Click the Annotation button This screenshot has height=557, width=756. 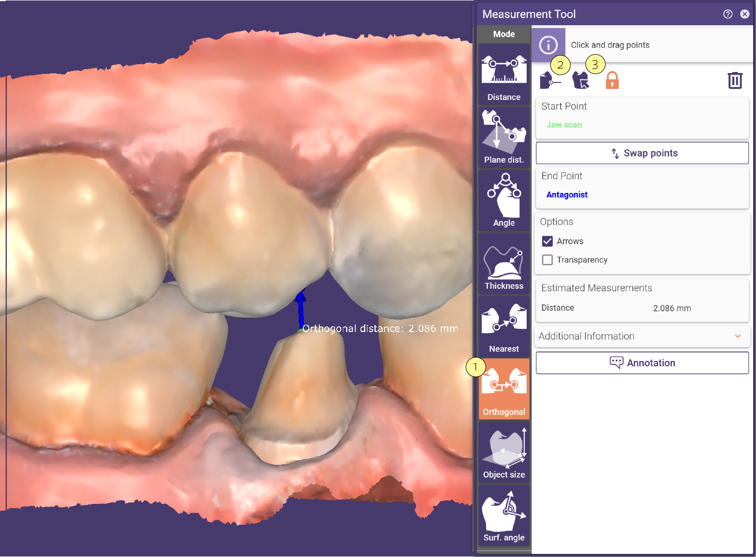click(642, 363)
